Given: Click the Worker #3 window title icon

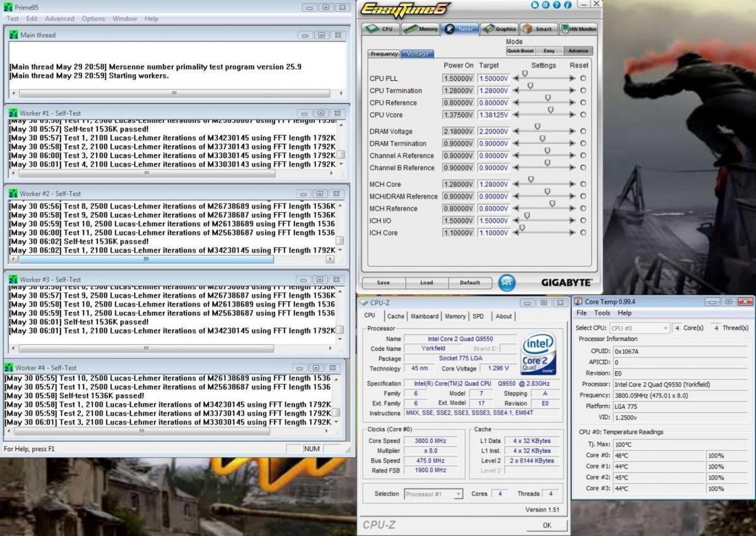Looking at the screenshot, I should point(13,280).
